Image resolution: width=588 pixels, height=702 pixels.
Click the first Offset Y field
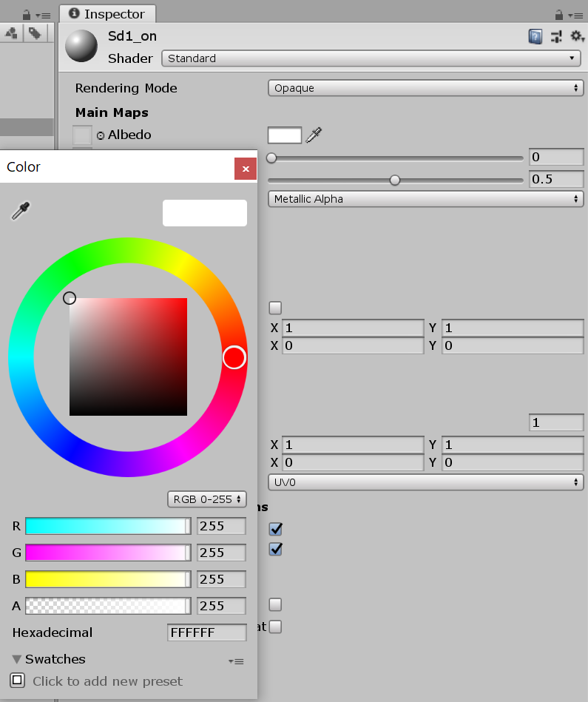[513, 345]
